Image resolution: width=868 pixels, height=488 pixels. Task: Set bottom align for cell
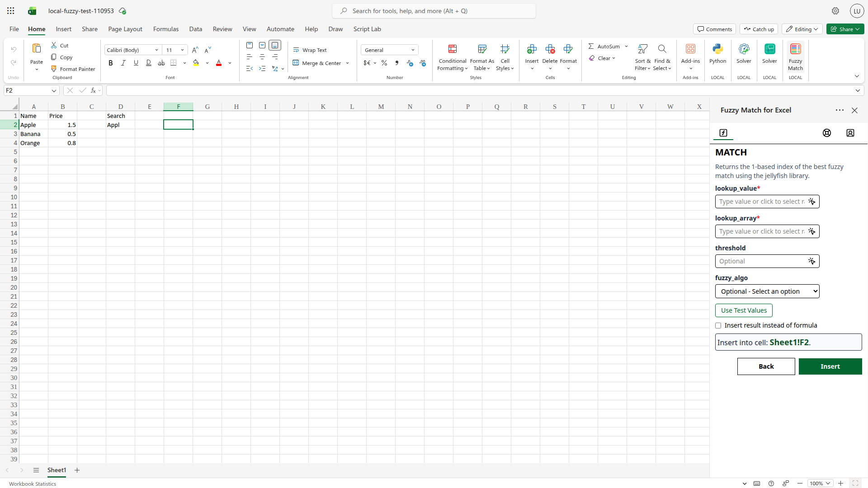pos(274,45)
